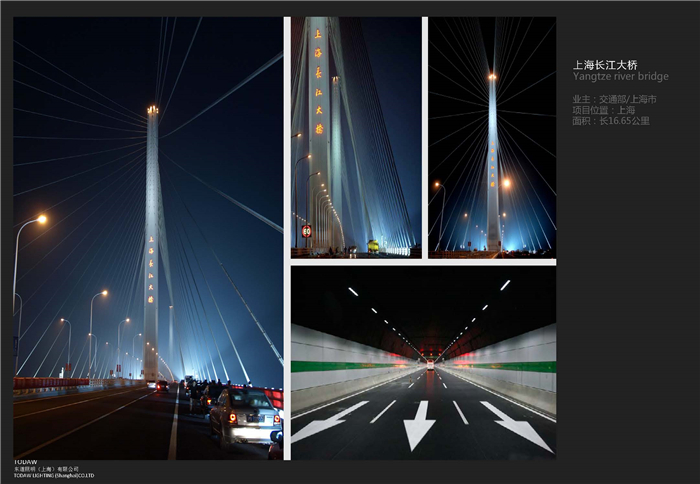Select the top-middle tower close-up photo
The height and width of the screenshot is (484, 700).
[x=356, y=137]
